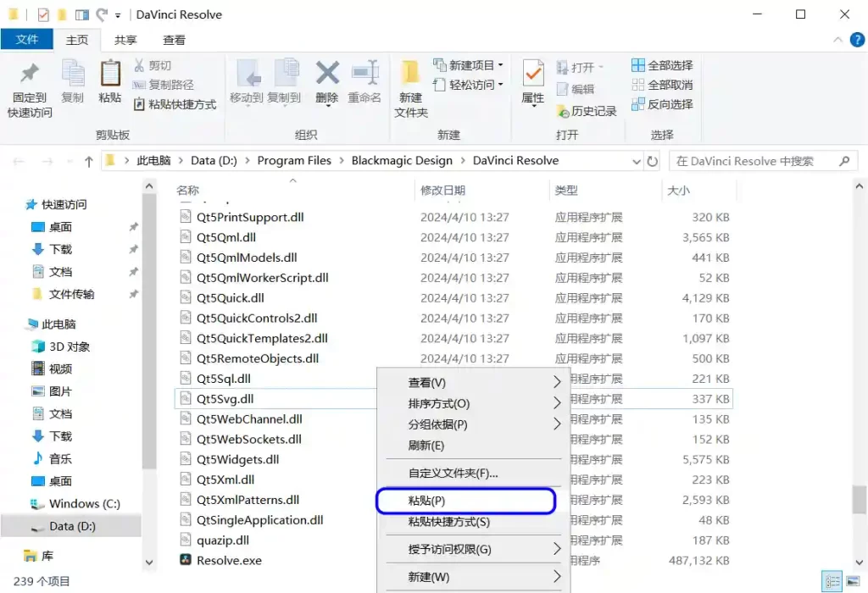Choose 刷新(E) in the context menu
This screenshot has height=593, width=868.
click(426, 446)
